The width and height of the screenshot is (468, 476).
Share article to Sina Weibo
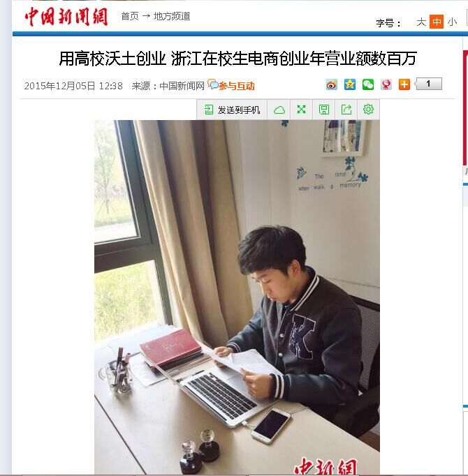(332, 84)
